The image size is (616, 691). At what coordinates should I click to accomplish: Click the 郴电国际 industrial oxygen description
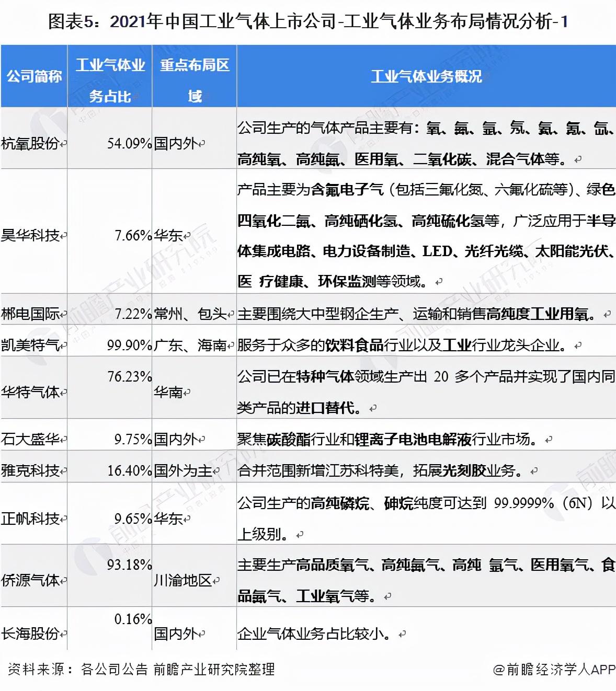tap(417, 314)
